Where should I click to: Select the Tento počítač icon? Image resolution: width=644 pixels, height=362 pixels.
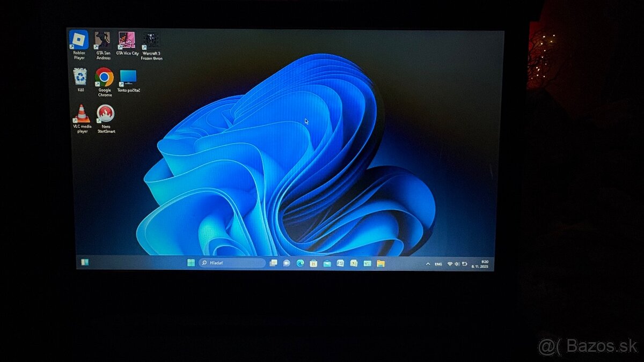pos(129,78)
